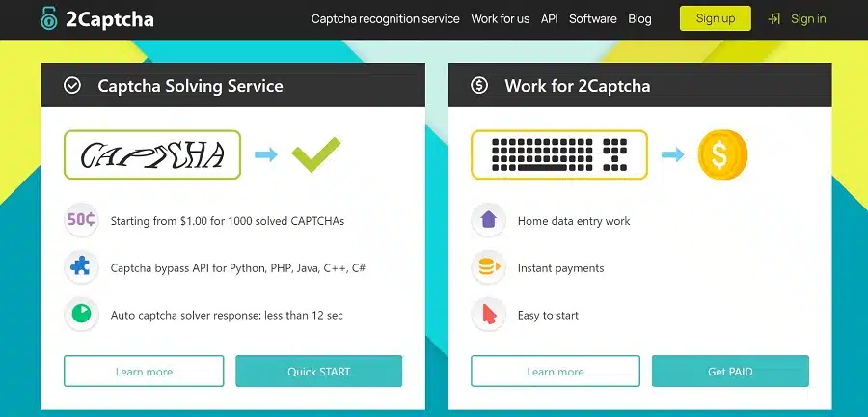Open the Captcha recognition service menu item
The height and width of the screenshot is (417, 868).
point(385,19)
